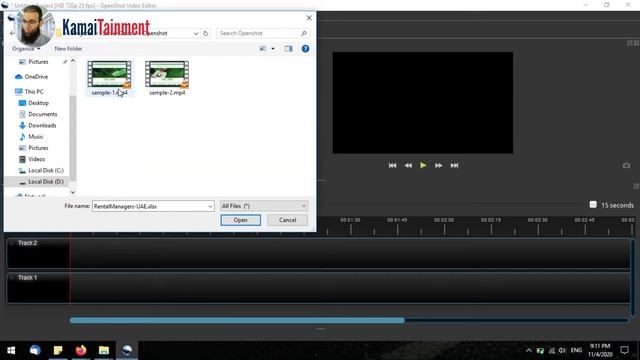Image resolution: width=640 pixels, height=360 pixels.
Task: Open the network status tray icon
Action: point(552,350)
